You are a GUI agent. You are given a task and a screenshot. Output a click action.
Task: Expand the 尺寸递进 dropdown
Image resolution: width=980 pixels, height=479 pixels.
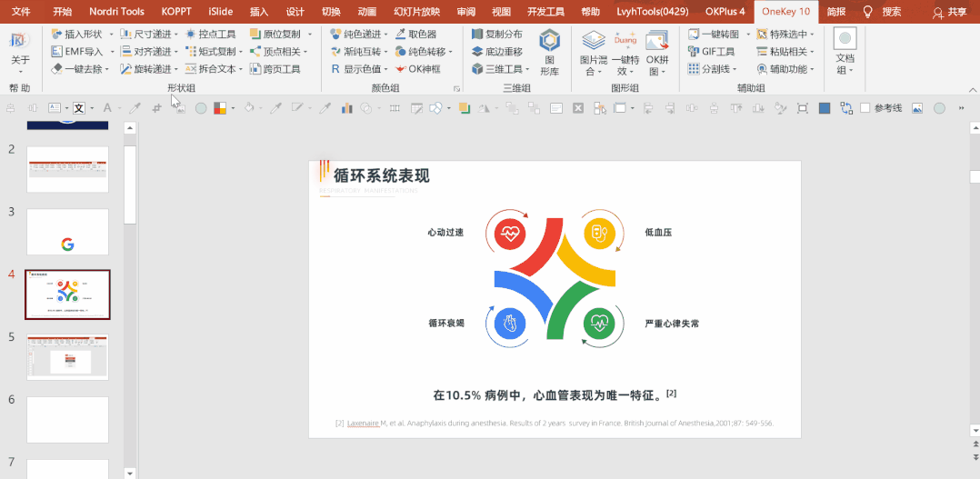pos(176,35)
